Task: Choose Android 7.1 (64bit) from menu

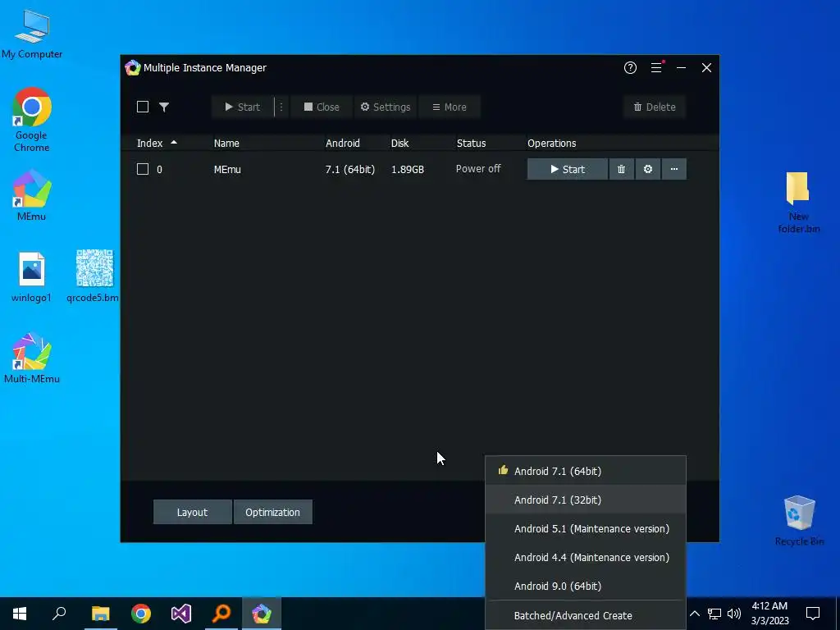Action: [586, 471]
